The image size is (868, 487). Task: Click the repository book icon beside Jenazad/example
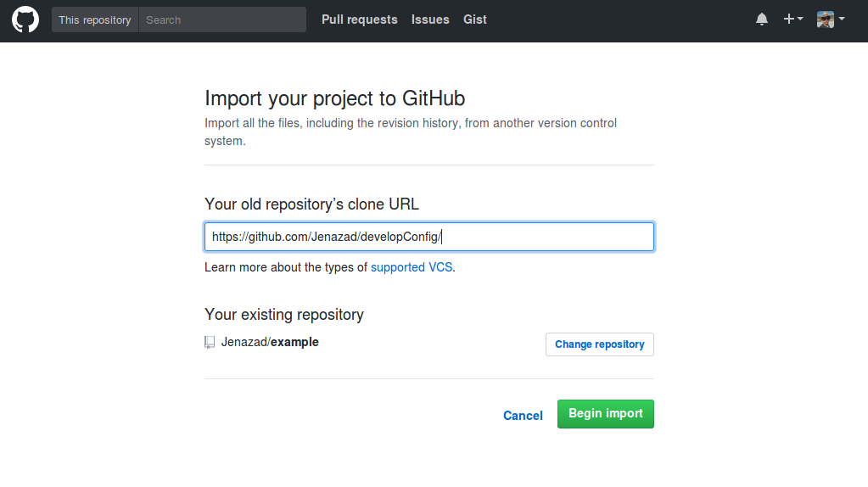210,342
